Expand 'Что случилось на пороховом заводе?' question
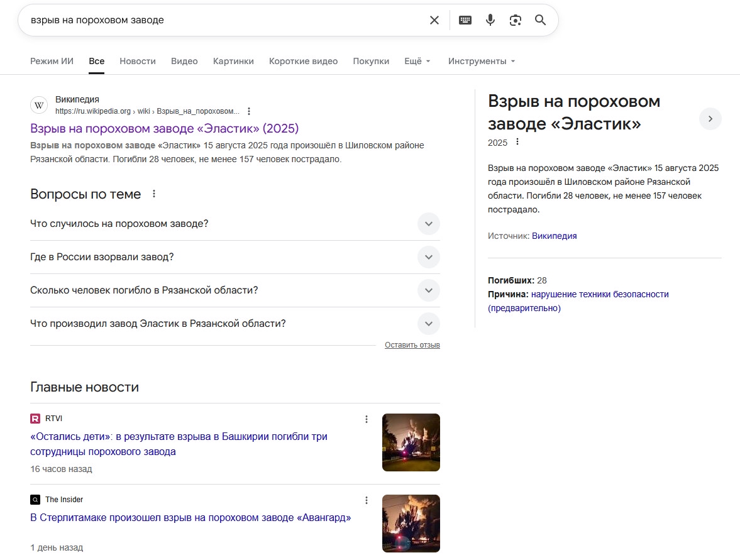Screen dimensions: 740x560 click(428, 224)
